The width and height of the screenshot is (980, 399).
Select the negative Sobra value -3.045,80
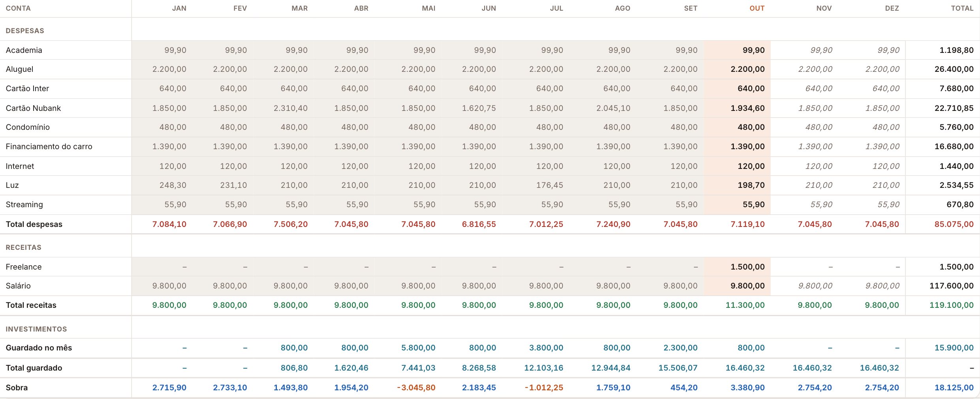tap(416, 388)
